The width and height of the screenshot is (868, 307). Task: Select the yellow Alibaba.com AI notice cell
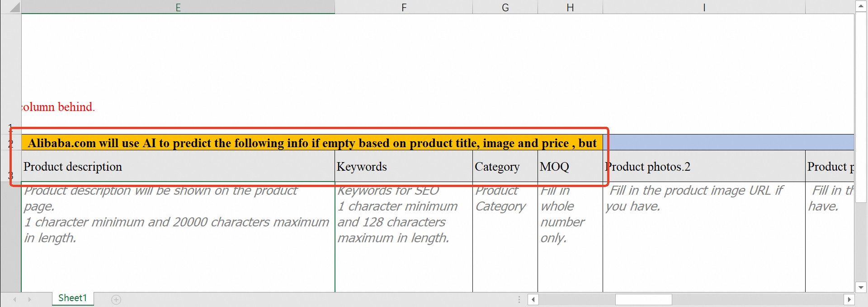312,143
